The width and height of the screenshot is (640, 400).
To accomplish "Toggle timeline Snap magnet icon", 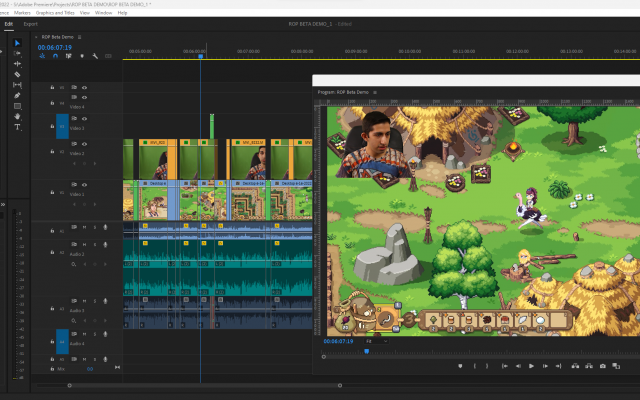I will [x=55, y=56].
